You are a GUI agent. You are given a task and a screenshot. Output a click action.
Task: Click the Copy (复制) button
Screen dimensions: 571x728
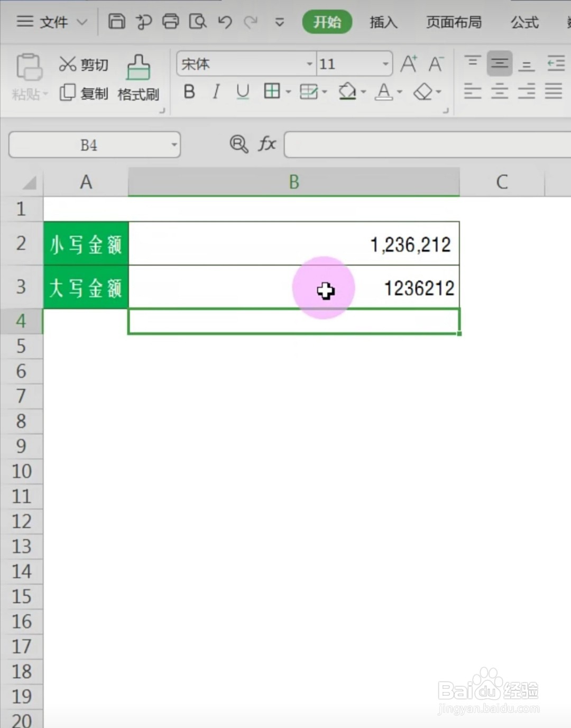click(83, 93)
